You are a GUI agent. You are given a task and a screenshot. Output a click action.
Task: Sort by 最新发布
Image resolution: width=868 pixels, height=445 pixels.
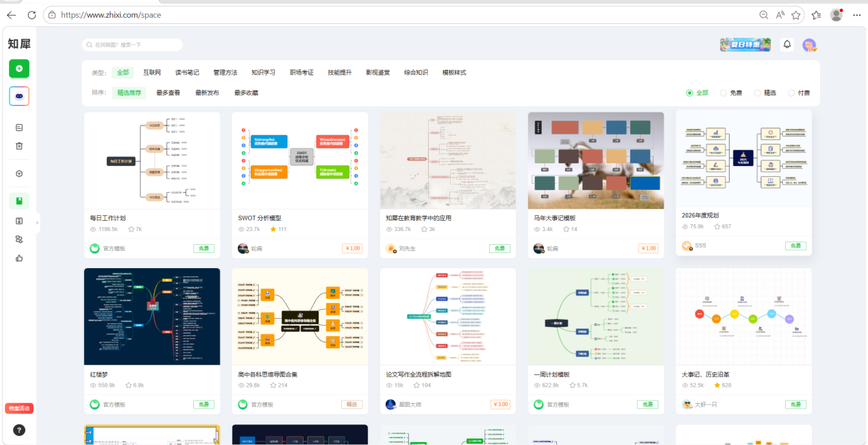[x=208, y=93]
